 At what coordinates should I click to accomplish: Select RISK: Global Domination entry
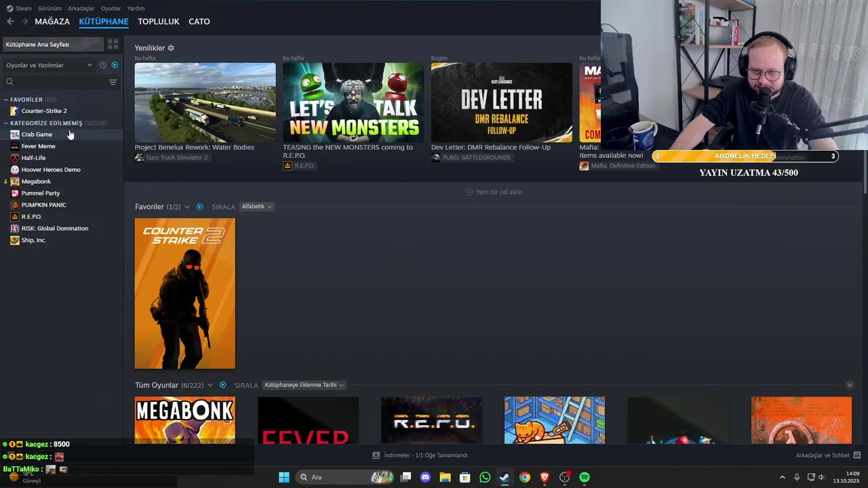click(x=55, y=228)
